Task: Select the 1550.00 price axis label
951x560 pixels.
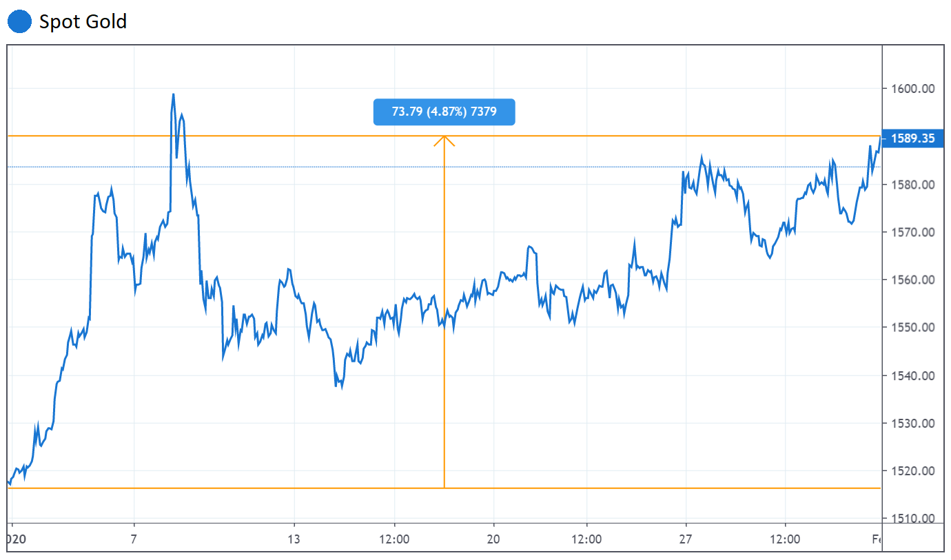Action: point(912,327)
